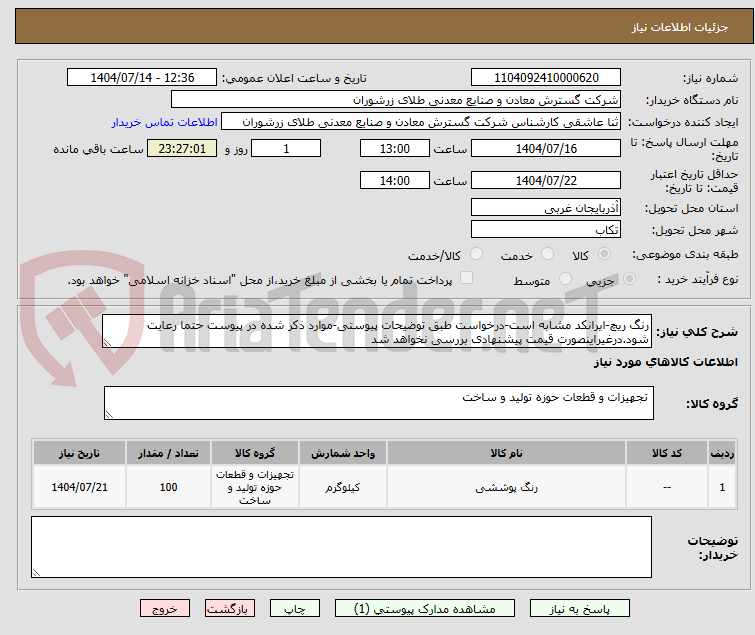Click the resize handle of description box
Image resolution: width=755 pixels, height=635 pixels.
[x=107, y=343]
